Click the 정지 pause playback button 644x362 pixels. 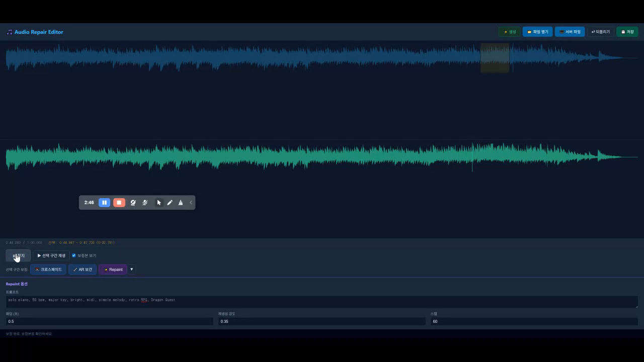[19, 255]
